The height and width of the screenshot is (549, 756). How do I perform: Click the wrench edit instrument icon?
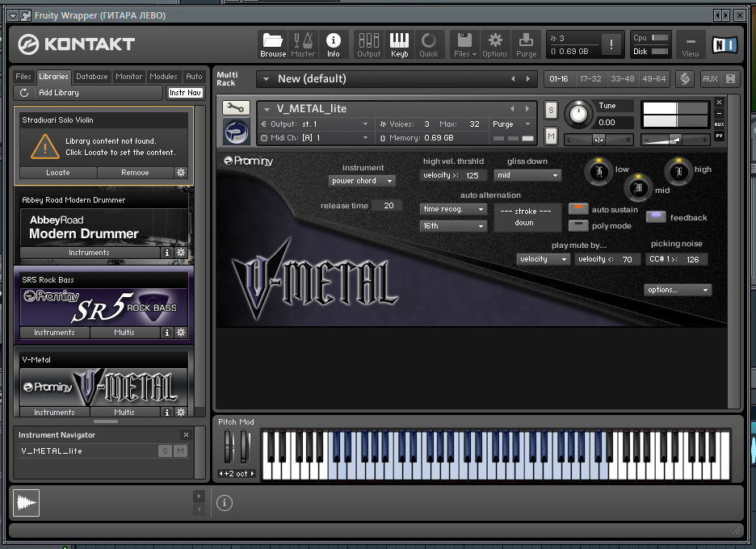click(236, 108)
